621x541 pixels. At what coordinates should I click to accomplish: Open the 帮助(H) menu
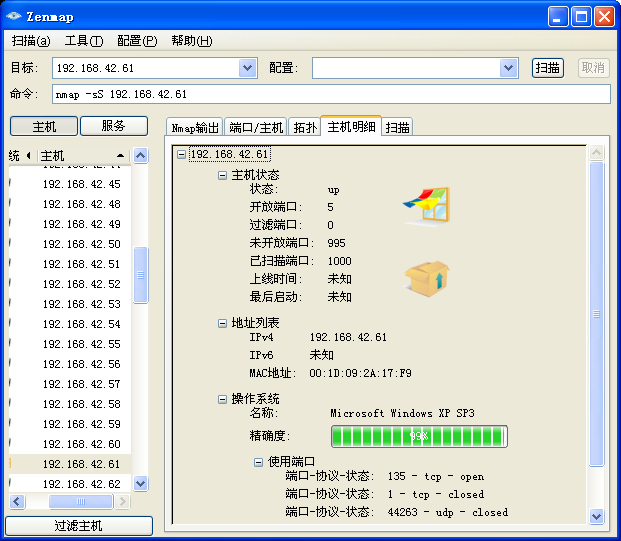pos(192,41)
